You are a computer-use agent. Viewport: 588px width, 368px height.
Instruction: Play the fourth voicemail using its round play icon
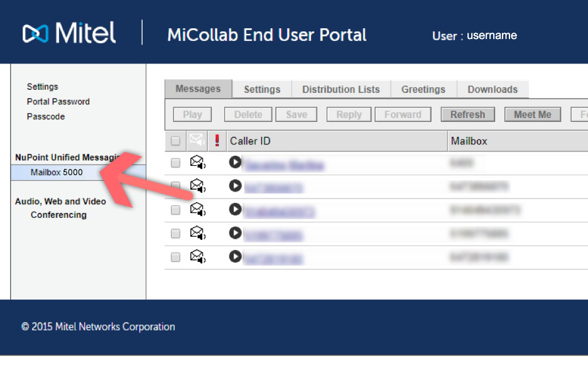click(x=235, y=233)
